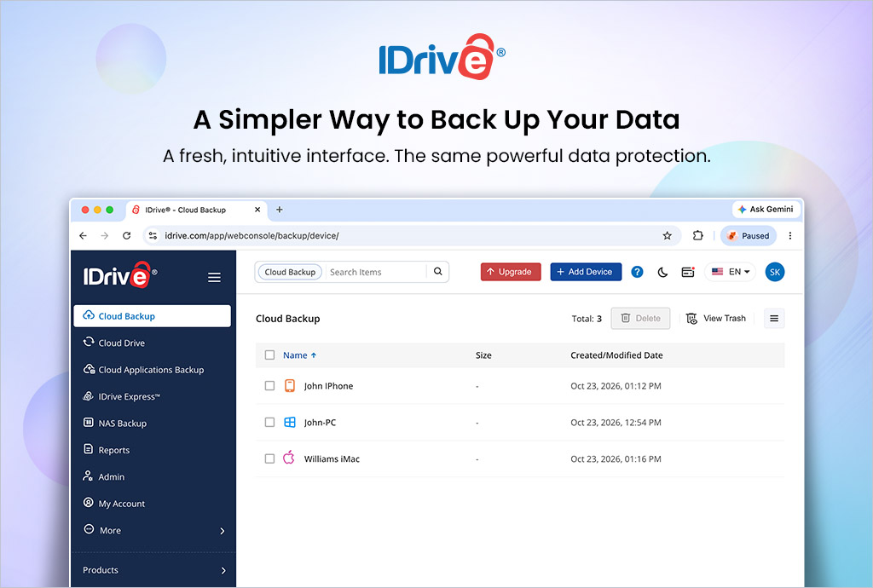Click the Total: 3 count label
Viewport: 873px width, 588px height.
click(587, 319)
